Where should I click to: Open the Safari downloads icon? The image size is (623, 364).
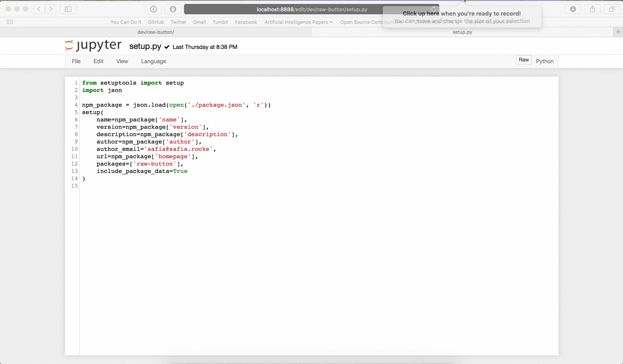(573, 9)
